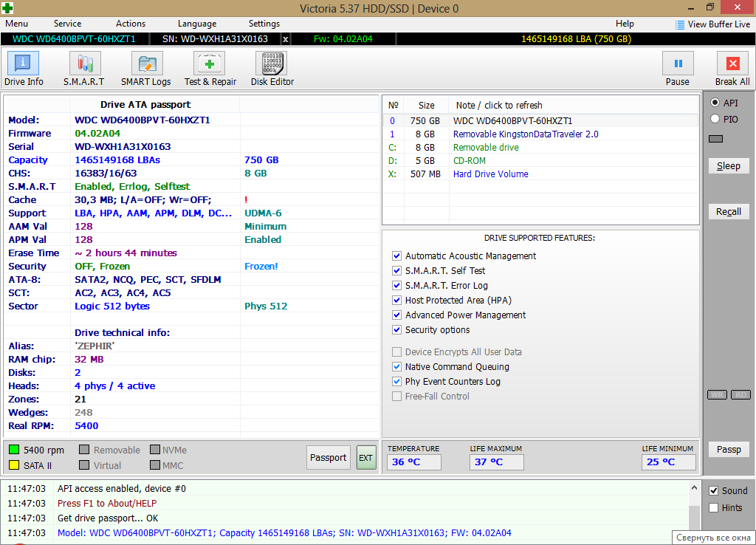
Task: Open the Menu menu
Action: 16,24
